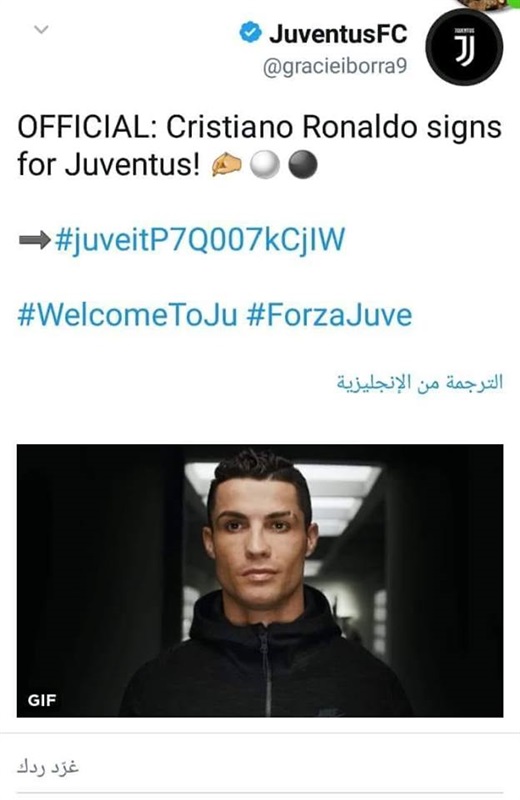This screenshot has height=800, width=520.
Task: Click the OFFICIAL Cristiano Ronaldo tweet text
Action: click(260, 146)
